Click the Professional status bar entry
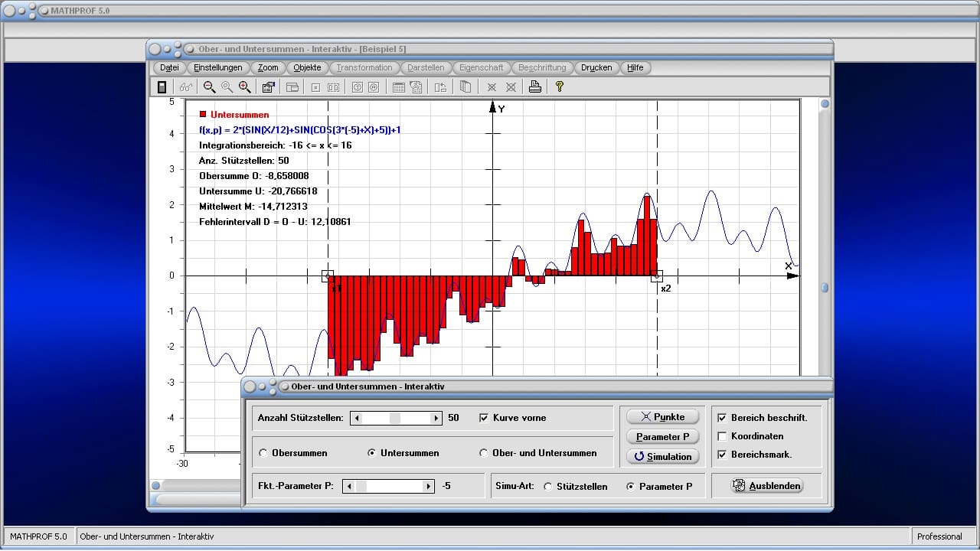 coord(939,536)
